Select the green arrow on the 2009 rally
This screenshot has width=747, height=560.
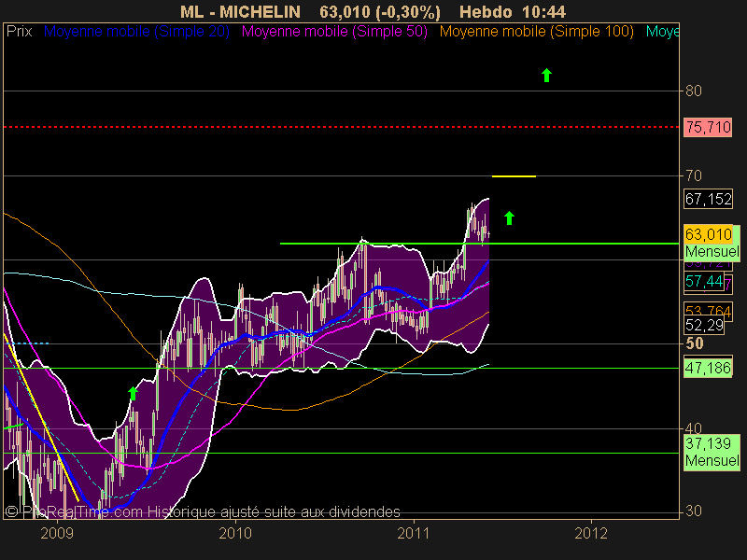click(133, 393)
